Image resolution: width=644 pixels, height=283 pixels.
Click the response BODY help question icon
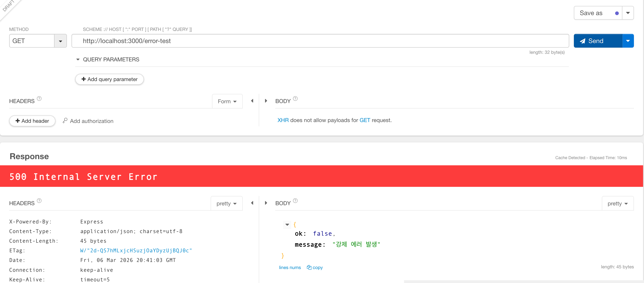click(295, 201)
